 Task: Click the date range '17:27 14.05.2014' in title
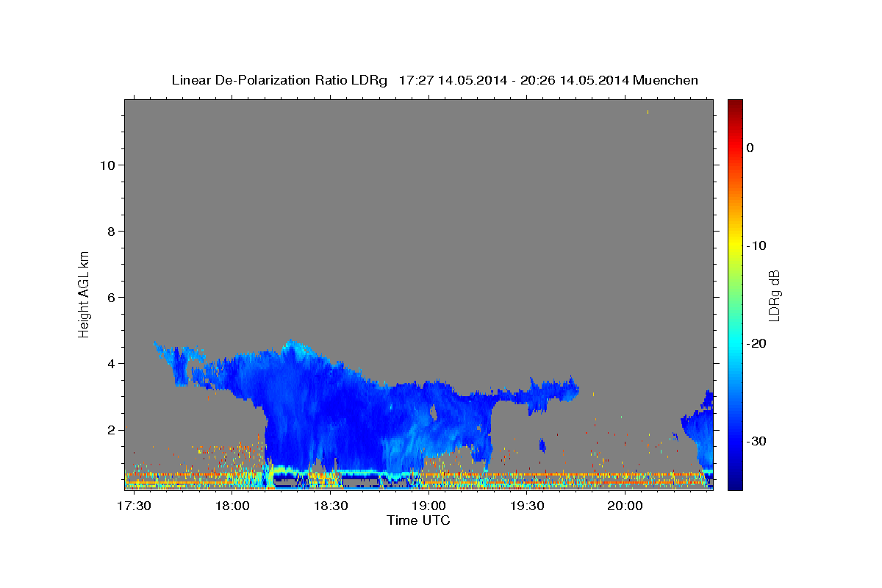click(453, 80)
